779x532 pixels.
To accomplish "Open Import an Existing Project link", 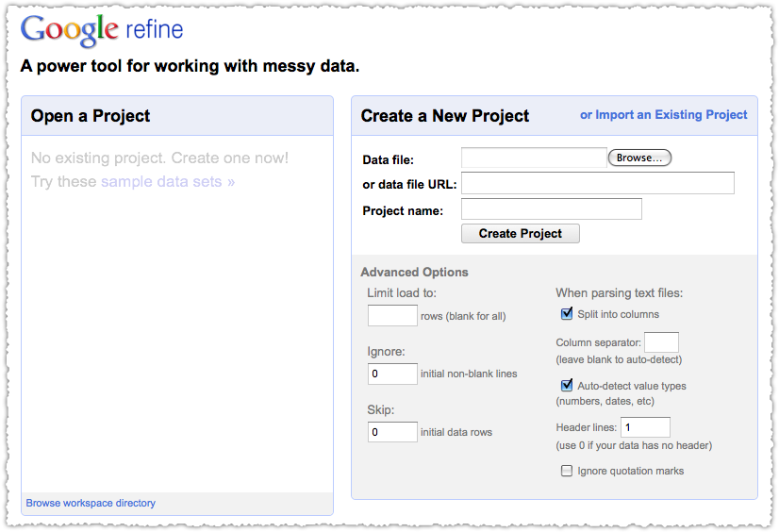I will click(663, 115).
